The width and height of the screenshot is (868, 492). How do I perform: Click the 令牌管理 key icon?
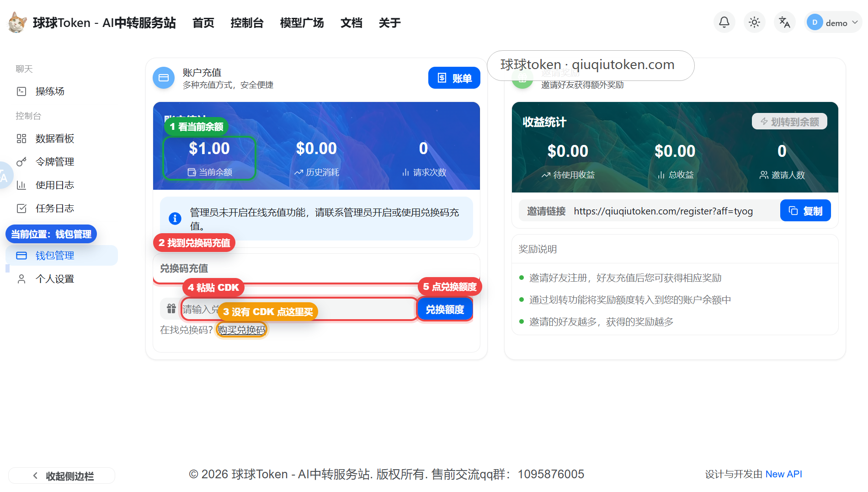pos(21,162)
